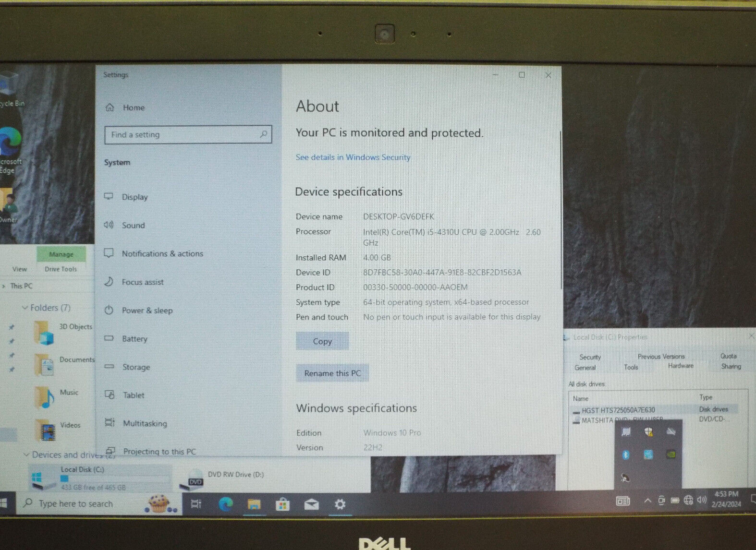Click the NVIDIA icon in tray overflow

671,454
